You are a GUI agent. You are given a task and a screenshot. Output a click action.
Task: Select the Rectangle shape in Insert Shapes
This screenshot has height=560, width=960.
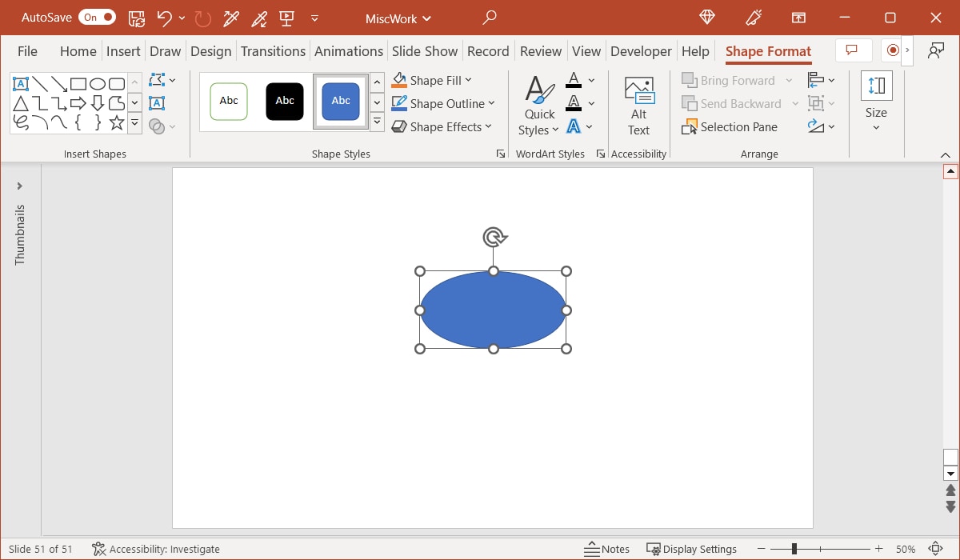coord(78,83)
